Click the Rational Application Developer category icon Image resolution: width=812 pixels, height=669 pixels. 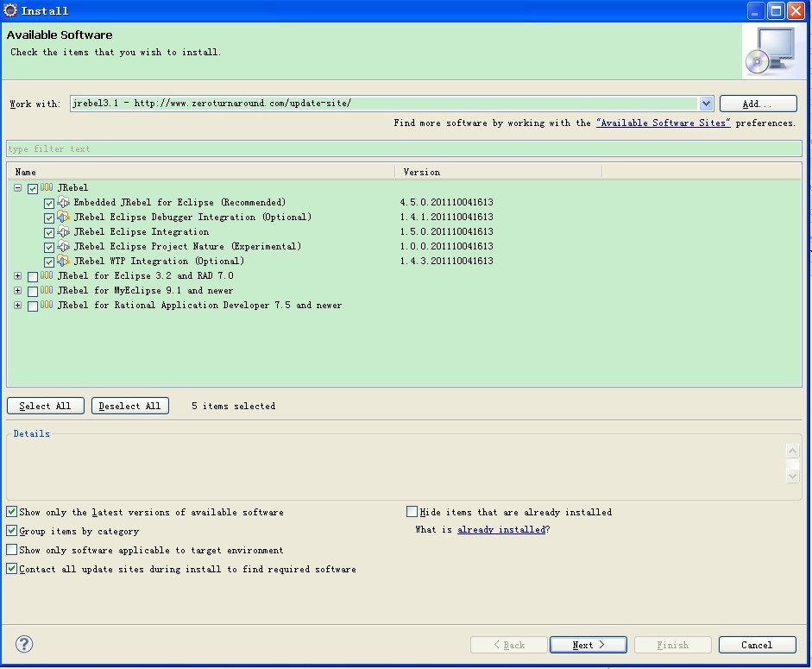pos(47,305)
